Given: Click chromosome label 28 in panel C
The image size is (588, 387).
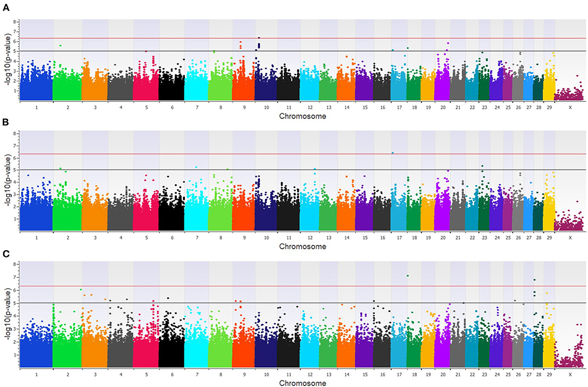Looking at the screenshot, I should pos(539,374).
